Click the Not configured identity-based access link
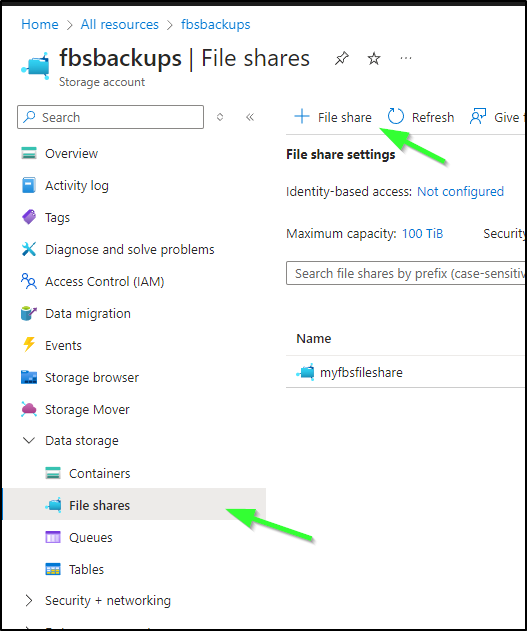 point(460,192)
